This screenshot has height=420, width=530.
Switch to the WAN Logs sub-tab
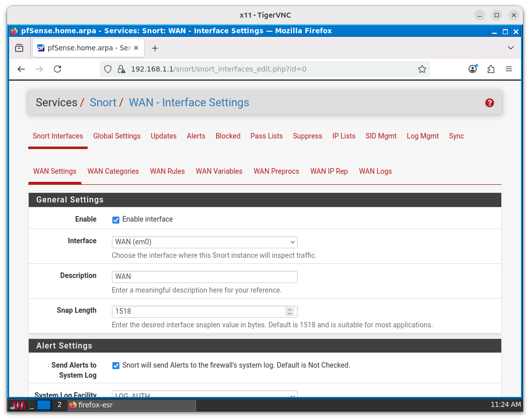[375, 171]
